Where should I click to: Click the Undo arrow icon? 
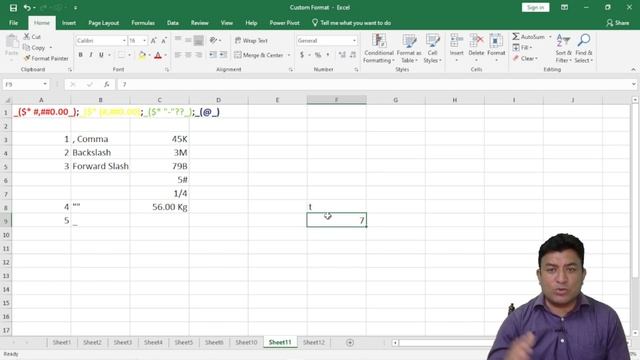pyautogui.click(x=27, y=8)
